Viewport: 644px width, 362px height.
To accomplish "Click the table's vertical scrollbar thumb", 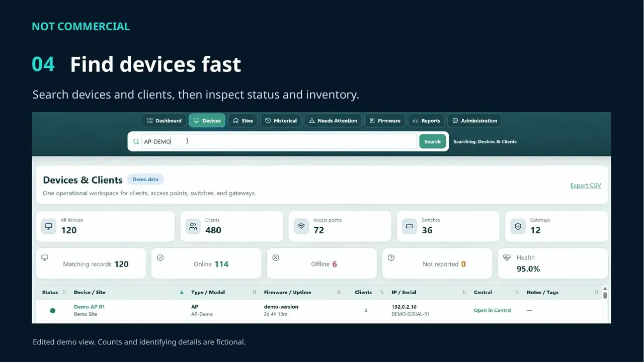I will [x=605, y=295].
